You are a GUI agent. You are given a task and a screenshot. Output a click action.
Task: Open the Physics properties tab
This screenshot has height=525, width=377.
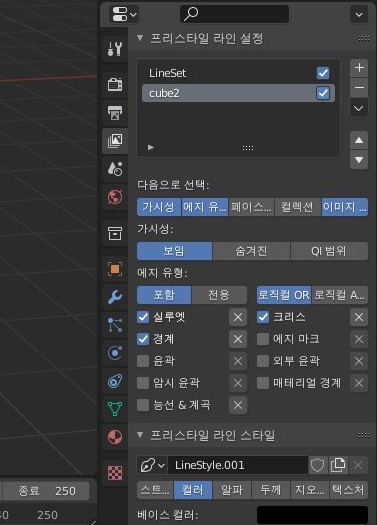point(115,353)
